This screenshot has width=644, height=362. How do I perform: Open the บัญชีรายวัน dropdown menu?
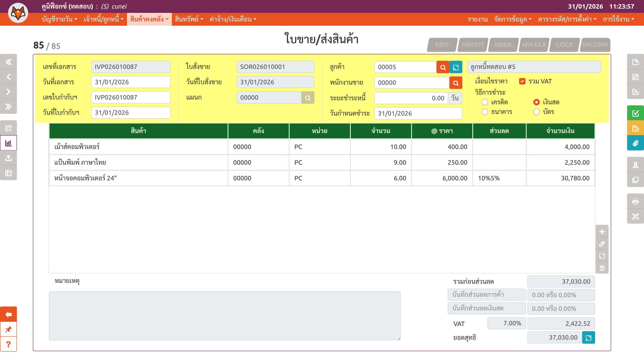click(60, 19)
